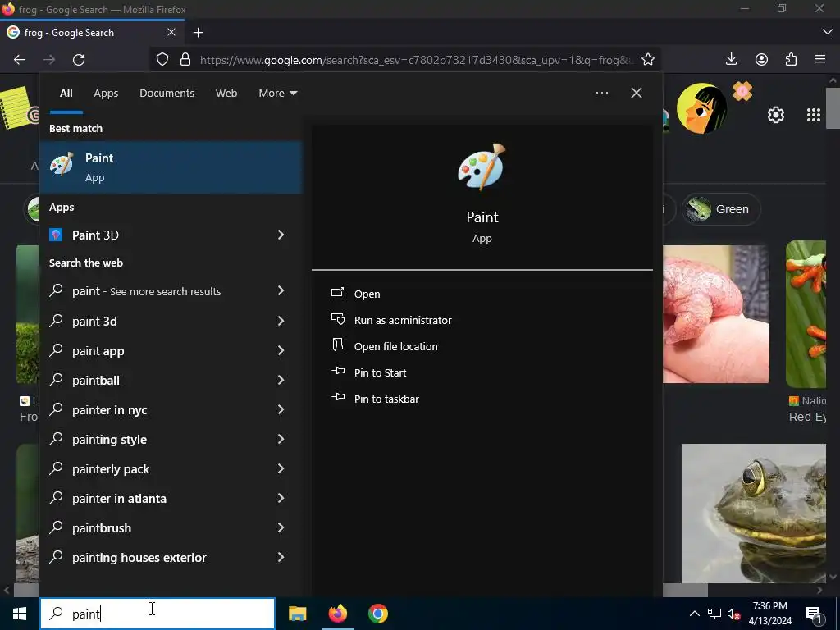Image resolution: width=840 pixels, height=630 pixels.
Task: Click the tracking protection shield icon
Action: [x=162, y=59]
